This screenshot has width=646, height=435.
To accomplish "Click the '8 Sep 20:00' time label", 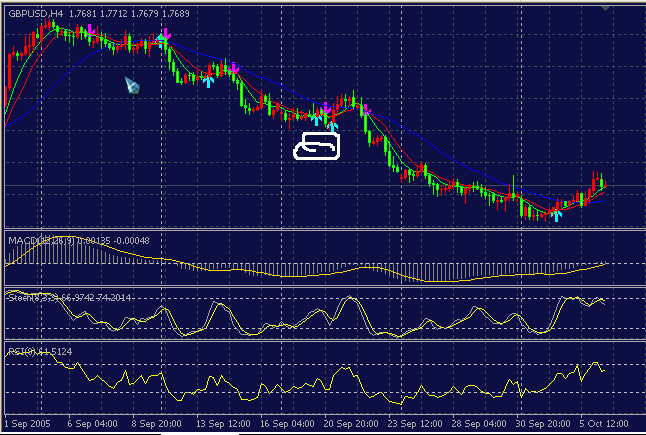I will click(x=156, y=423).
